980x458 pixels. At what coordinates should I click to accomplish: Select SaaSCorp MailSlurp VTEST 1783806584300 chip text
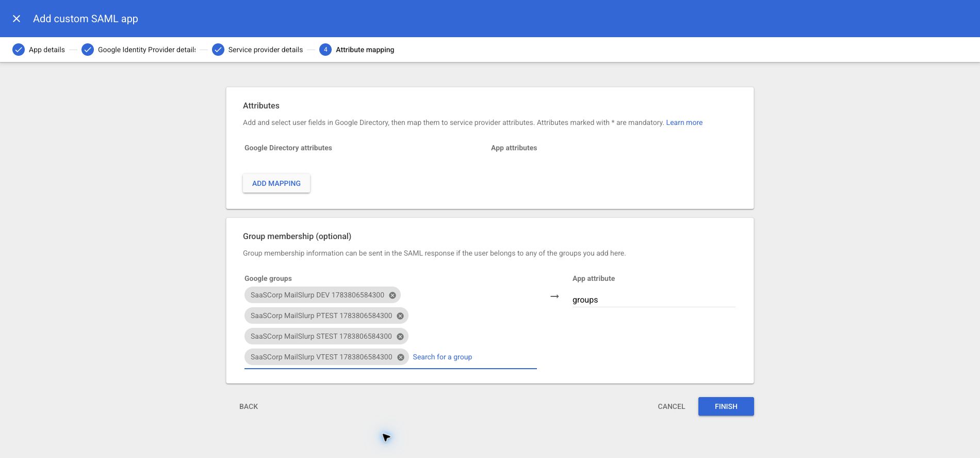[x=321, y=357]
